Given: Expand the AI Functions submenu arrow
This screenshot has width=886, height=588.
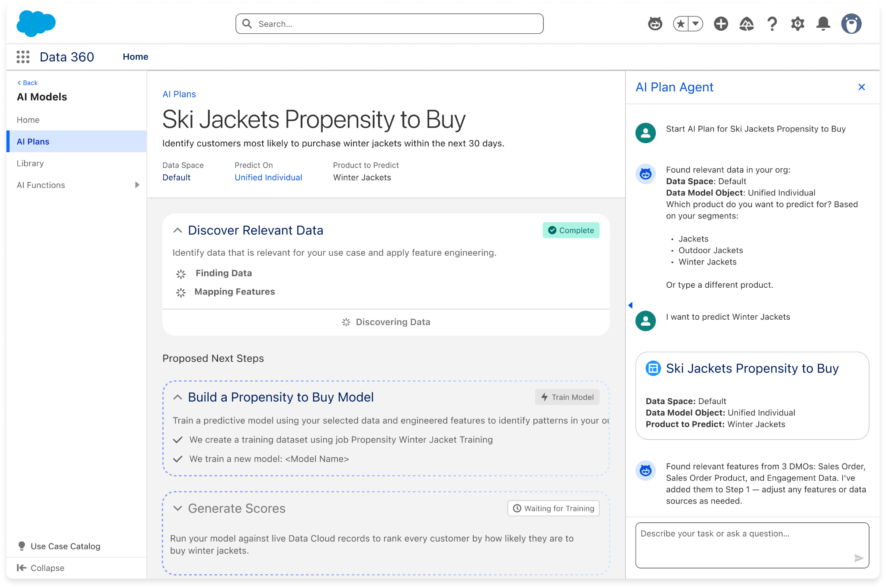Looking at the screenshot, I should pos(137,185).
